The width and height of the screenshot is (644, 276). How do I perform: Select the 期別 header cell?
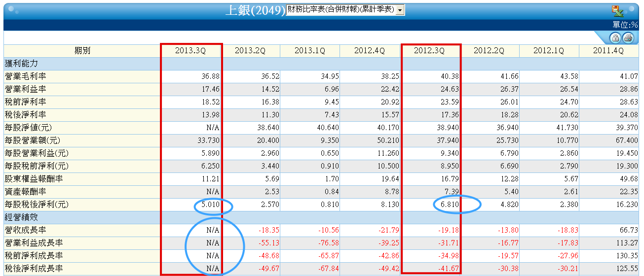(82, 51)
